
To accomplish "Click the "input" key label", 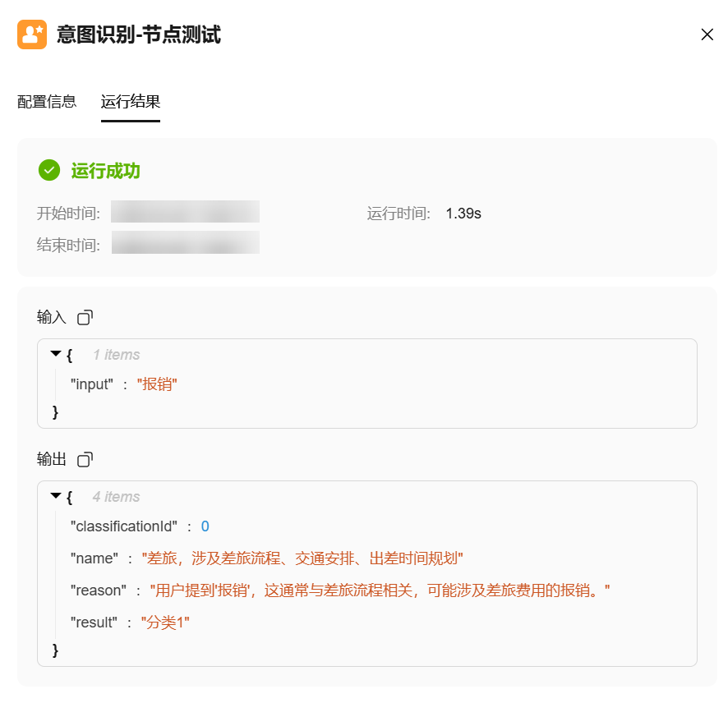I will pyautogui.click(x=91, y=384).
